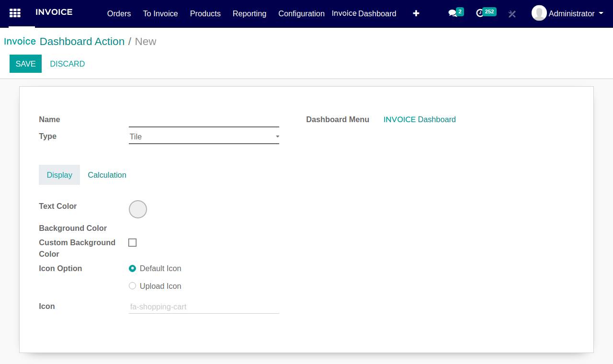This screenshot has width=613, height=364.
Task: Click the INVOICE app title
Action: 54,12
